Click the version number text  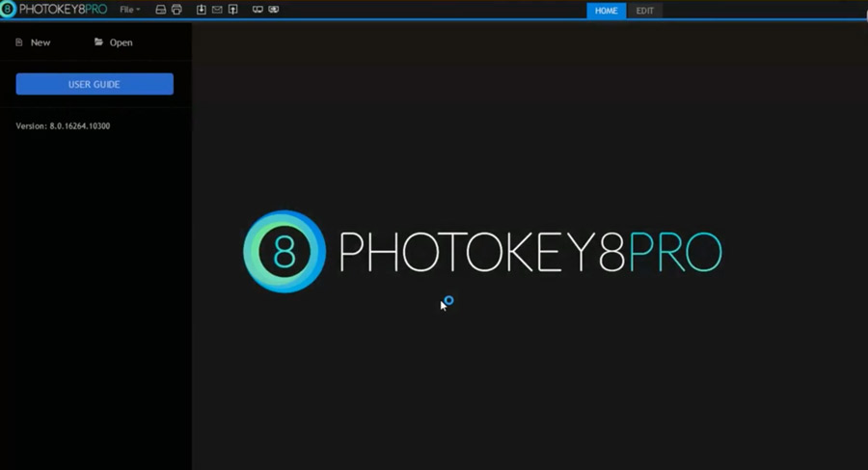[63, 125]
